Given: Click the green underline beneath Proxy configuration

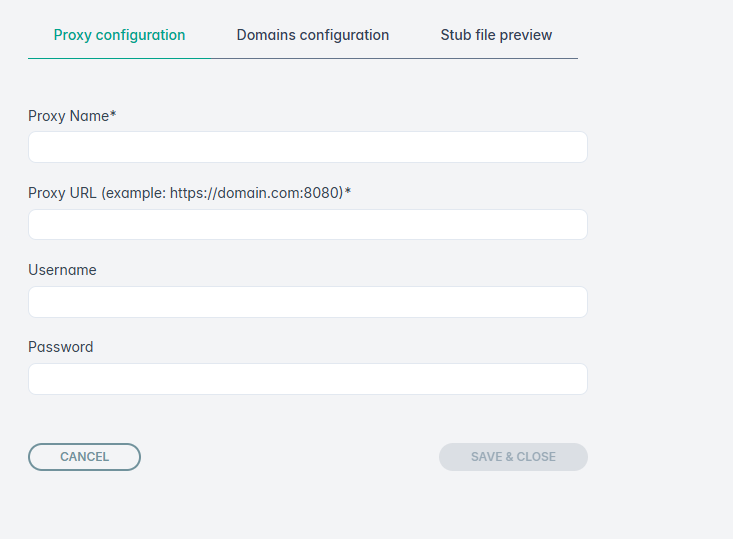Looking at the screenshot, I should coord(119,58).
